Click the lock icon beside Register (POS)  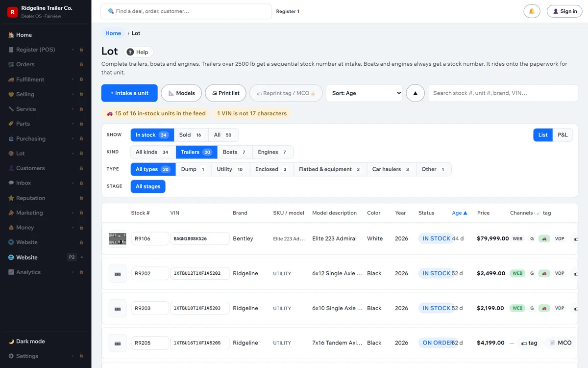coord(81,50)
